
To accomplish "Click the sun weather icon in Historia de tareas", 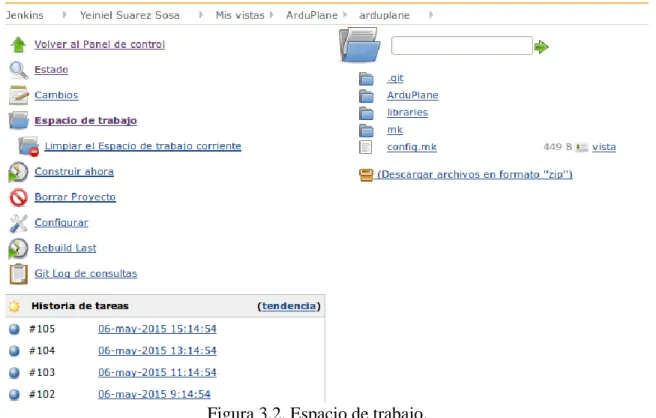I will click(14, 306).
